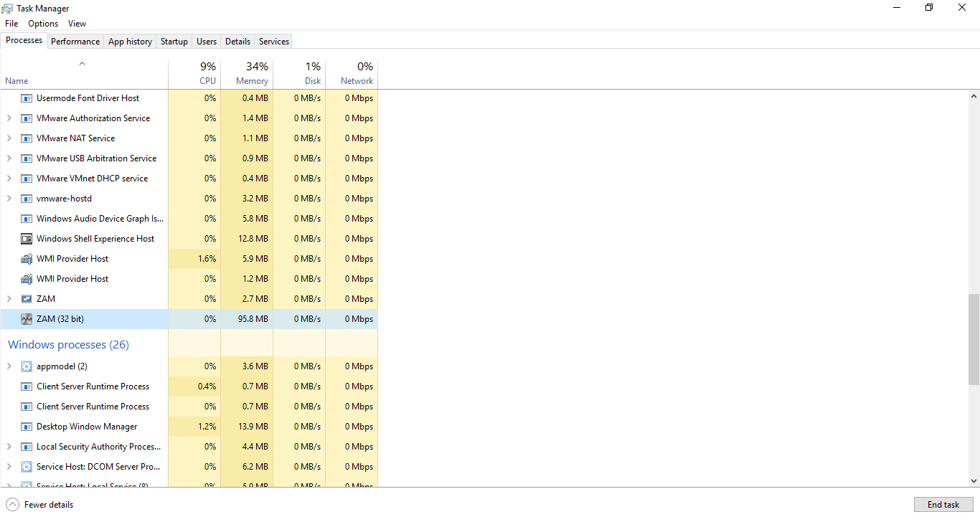Screen dimensions: 980x522
Task: Click the vertical scrollbar thumb
Action: tap(974, 339)
